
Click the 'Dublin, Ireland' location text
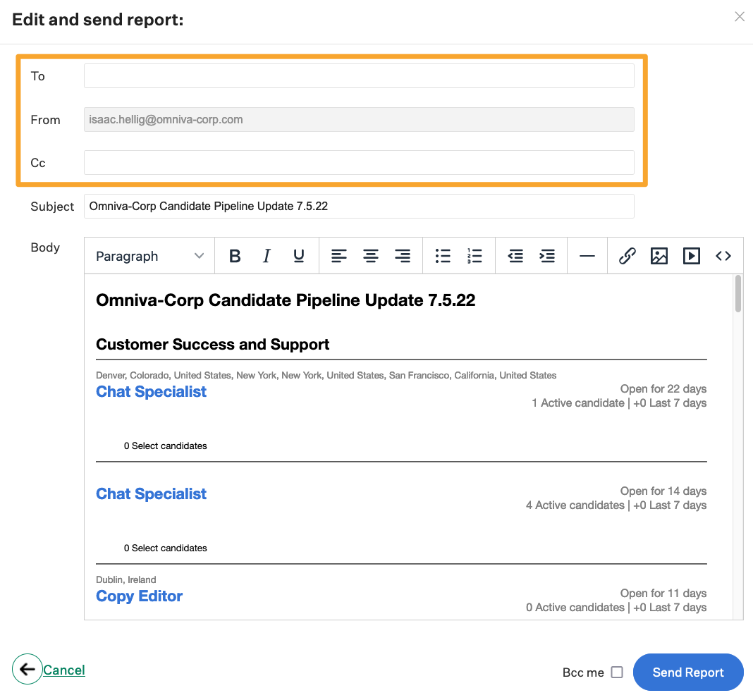click(125, 579)
